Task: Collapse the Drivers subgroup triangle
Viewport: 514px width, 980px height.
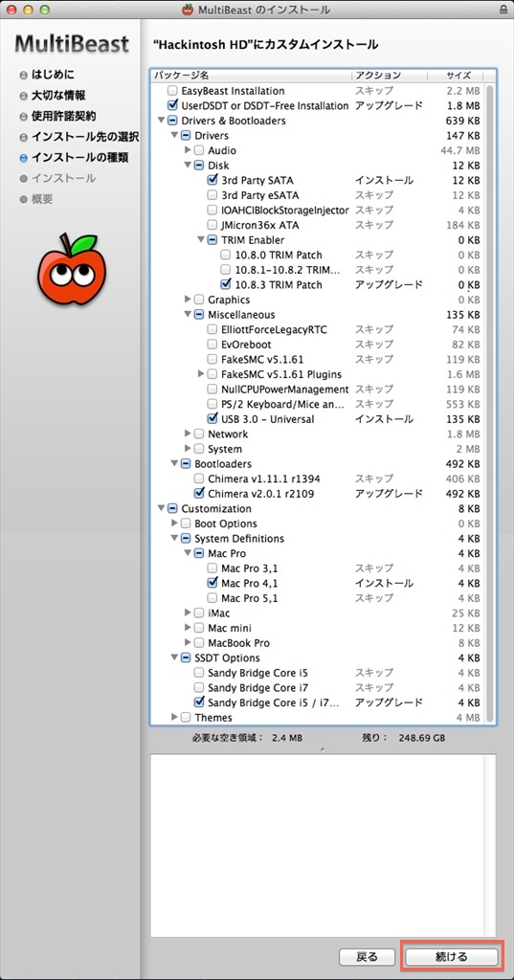Action: [x=174, y=136]
